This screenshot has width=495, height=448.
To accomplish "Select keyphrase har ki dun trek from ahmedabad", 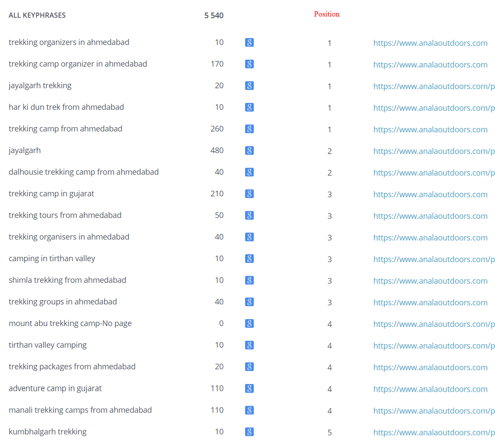I will point(66,107).
